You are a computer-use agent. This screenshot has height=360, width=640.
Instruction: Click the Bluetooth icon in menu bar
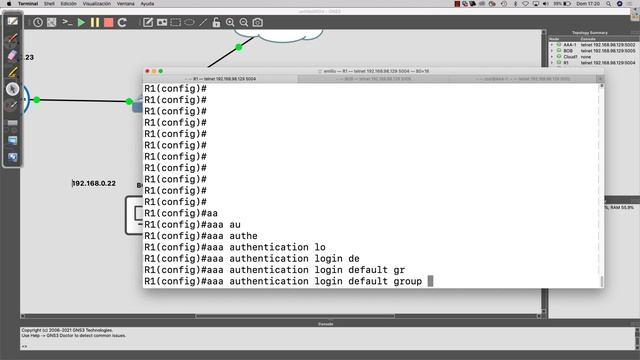pyautogui.click(x=515, y=4)
